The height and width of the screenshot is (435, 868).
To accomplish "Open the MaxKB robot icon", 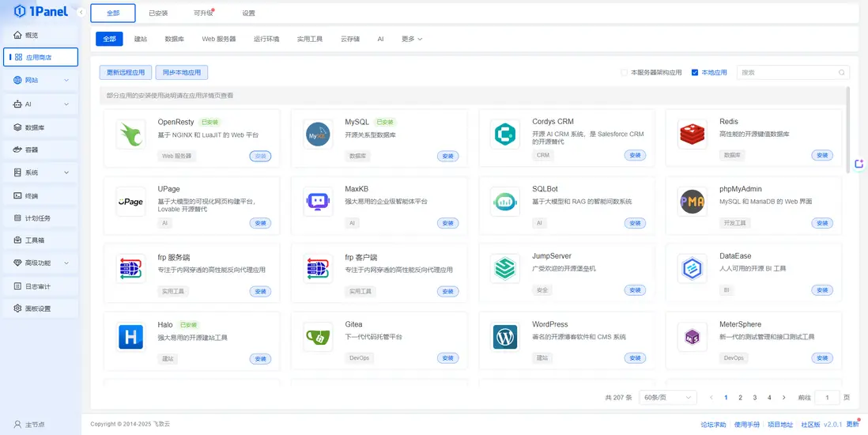I will (318, 202).
